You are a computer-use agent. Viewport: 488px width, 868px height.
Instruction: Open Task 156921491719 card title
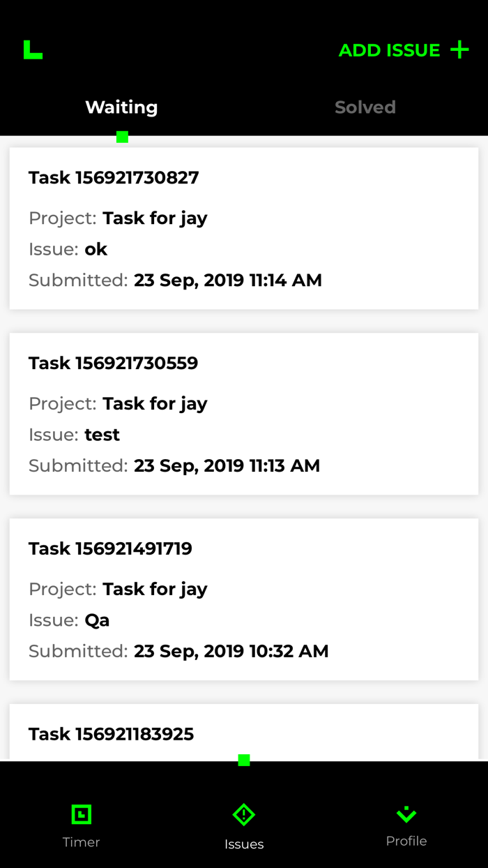(110, 549)
